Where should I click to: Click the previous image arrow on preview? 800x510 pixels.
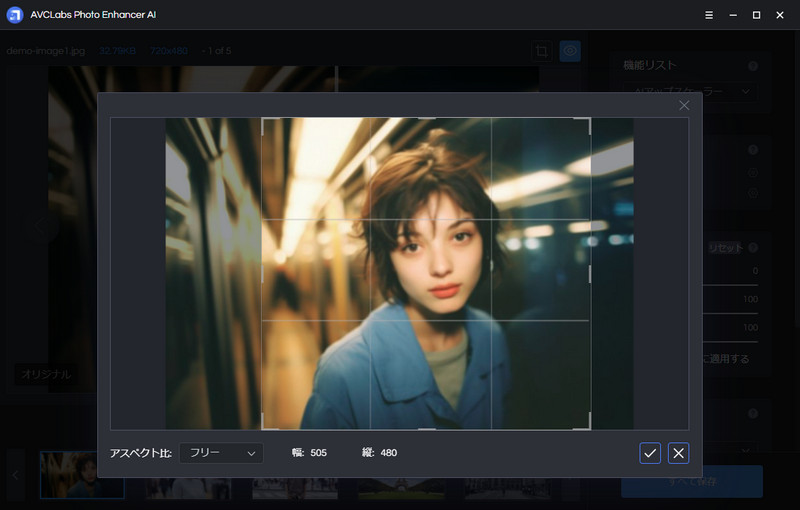tap(40, 225)
